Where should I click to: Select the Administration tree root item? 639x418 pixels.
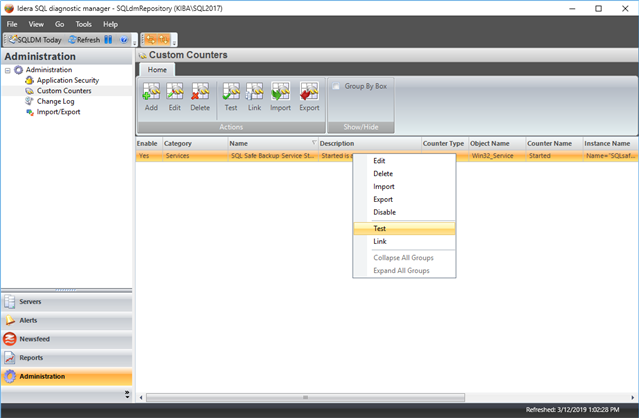pyautogui.click(x=49, y=70)
